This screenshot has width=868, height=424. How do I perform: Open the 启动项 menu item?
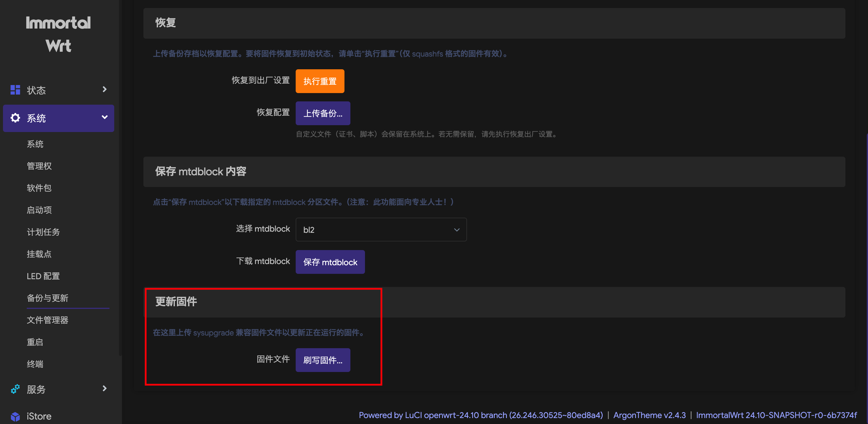(39, 210)
